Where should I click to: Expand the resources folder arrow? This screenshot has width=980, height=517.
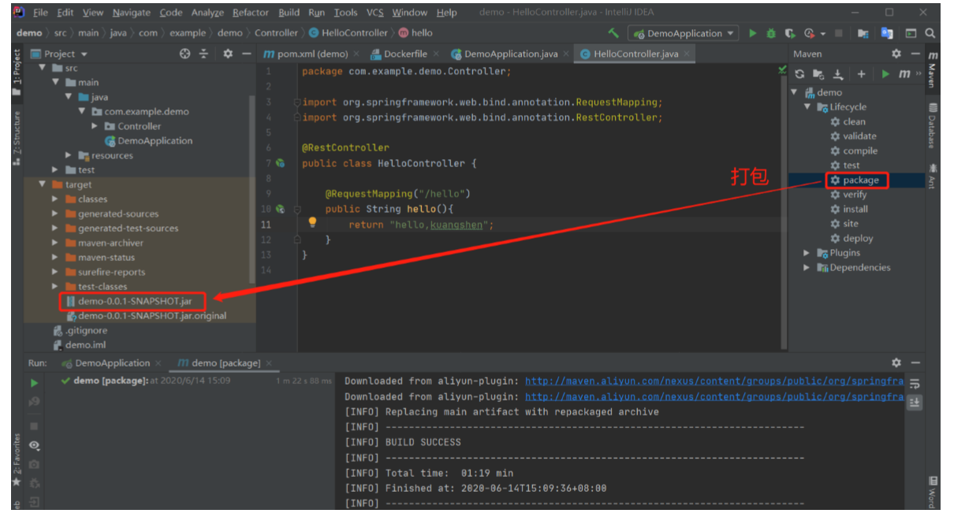[x=69, y=155]
